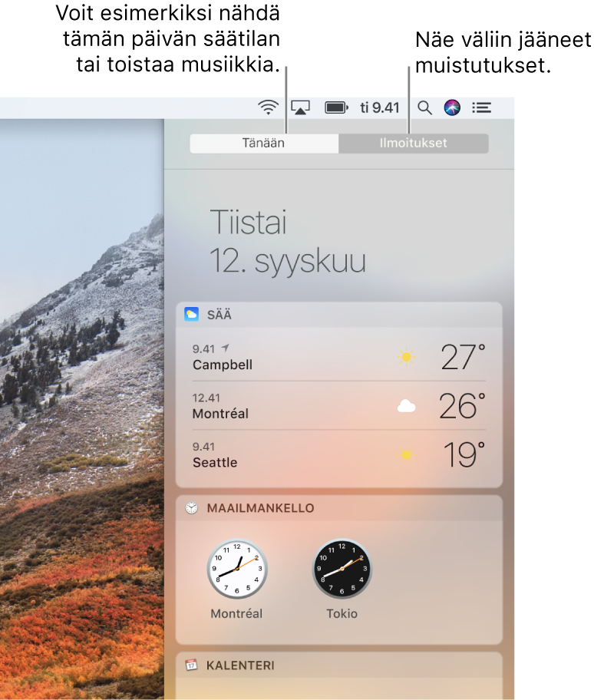The width and height of the screenshot is (594, 700).
Task: Switch to the Tänään tab
Action: [x=264, y=144]
